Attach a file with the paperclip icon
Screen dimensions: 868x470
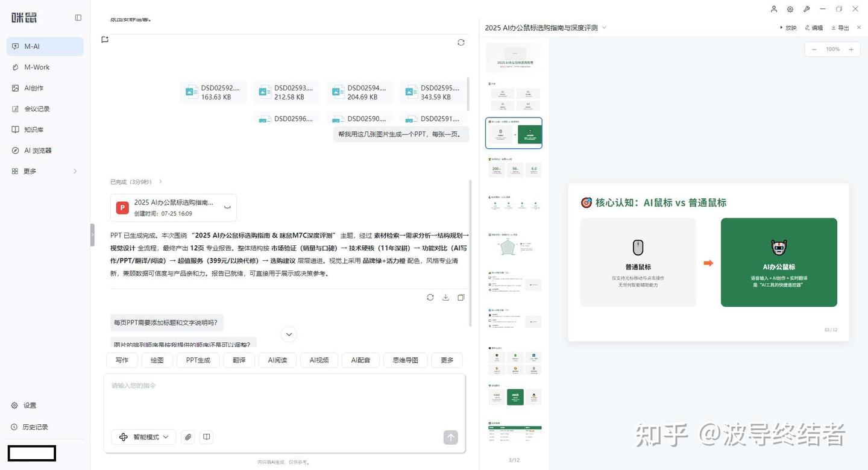[188, 437]
